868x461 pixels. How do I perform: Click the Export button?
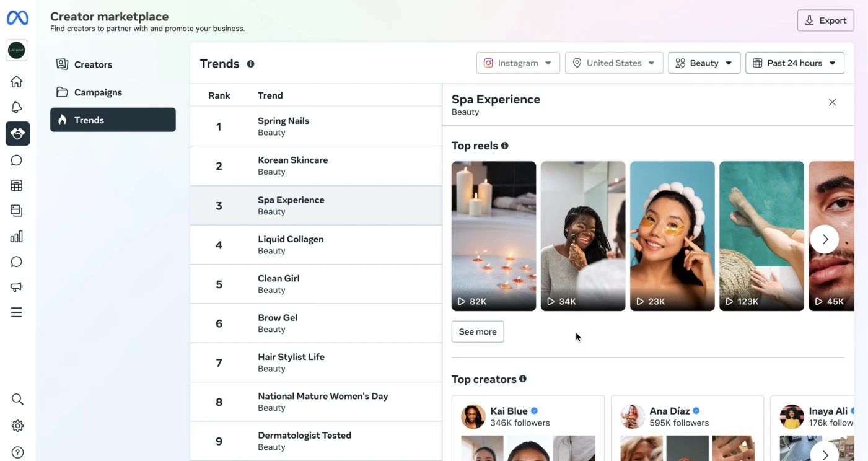[x=825, y=20]
